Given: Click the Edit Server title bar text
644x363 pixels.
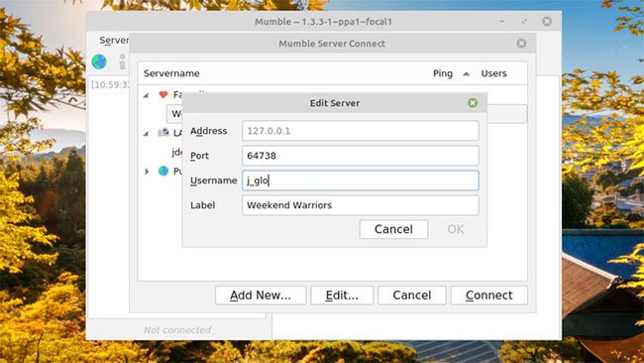Looking at the screenshot, I should point(335,103).
